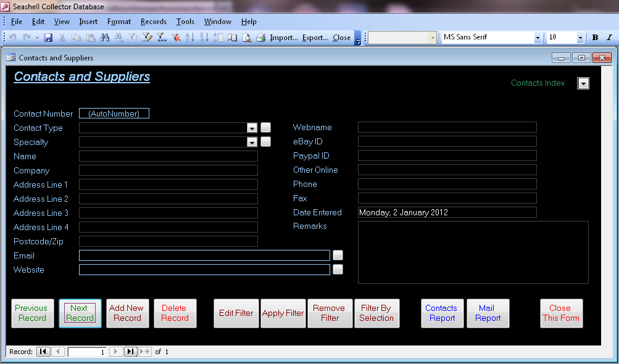Click the Print printer icon
Screen dimensions: 619x364
(x=260, y=38)
